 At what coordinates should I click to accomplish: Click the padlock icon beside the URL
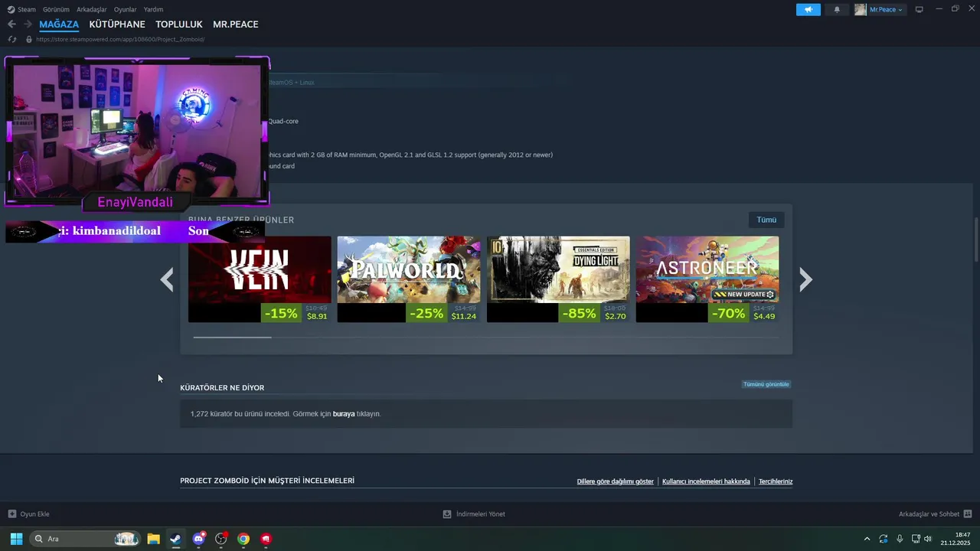tap(29, 39)
